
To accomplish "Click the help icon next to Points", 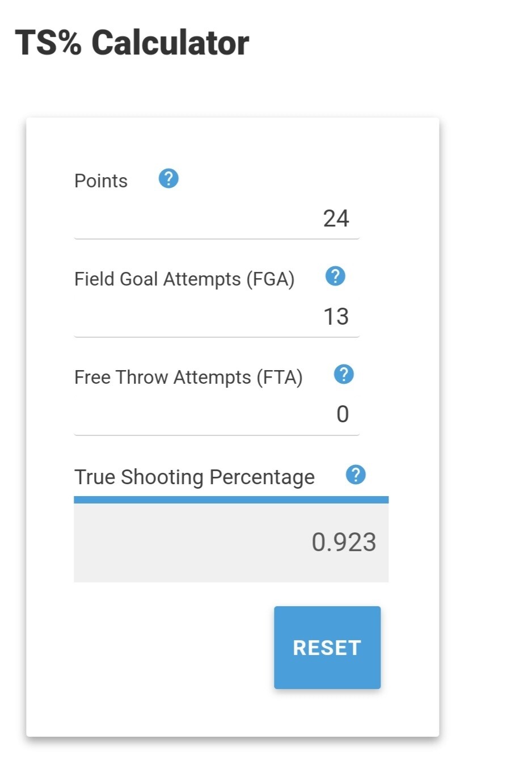I will (x=168, y=179).
